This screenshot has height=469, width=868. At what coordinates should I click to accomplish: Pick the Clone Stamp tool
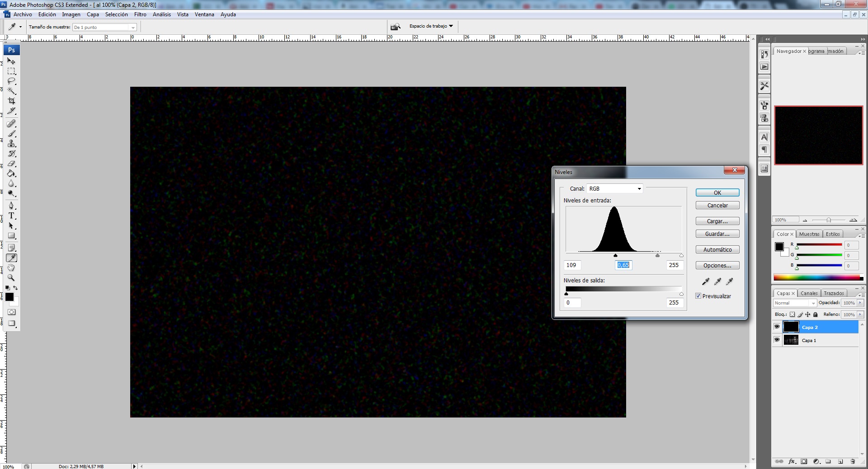pos(12,144)
